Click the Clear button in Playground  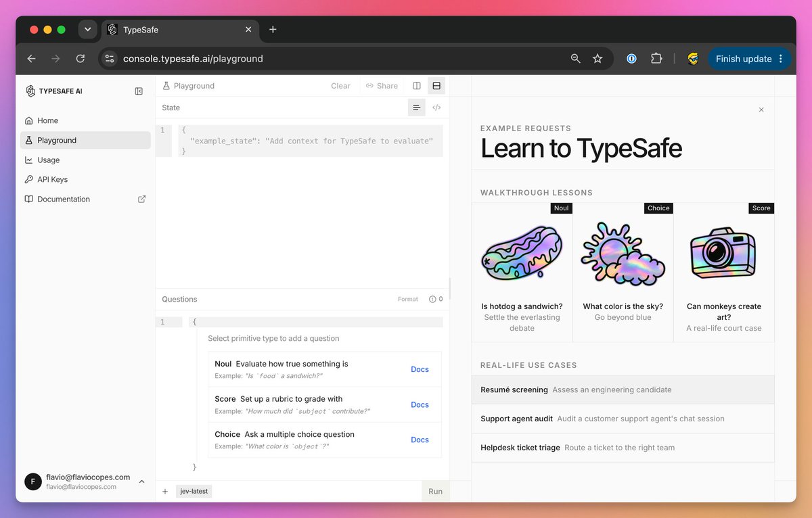pos(340,86)
